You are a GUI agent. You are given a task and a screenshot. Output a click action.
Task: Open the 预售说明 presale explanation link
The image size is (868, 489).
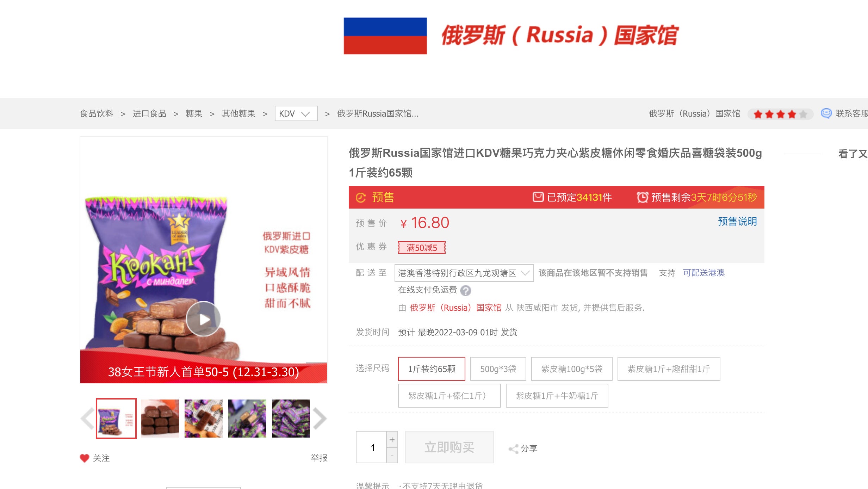point(737,221)
